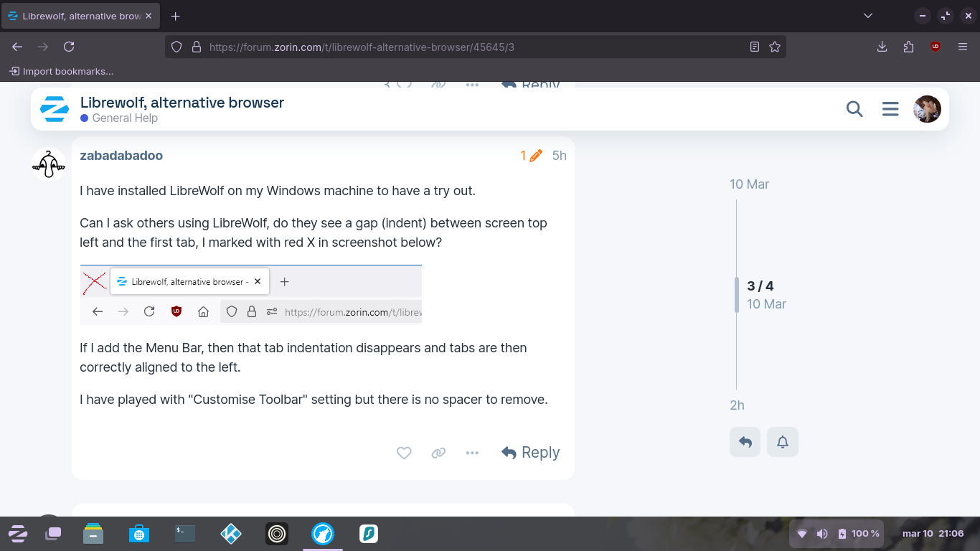Open the browser hamburger menu

click(963, 47)
